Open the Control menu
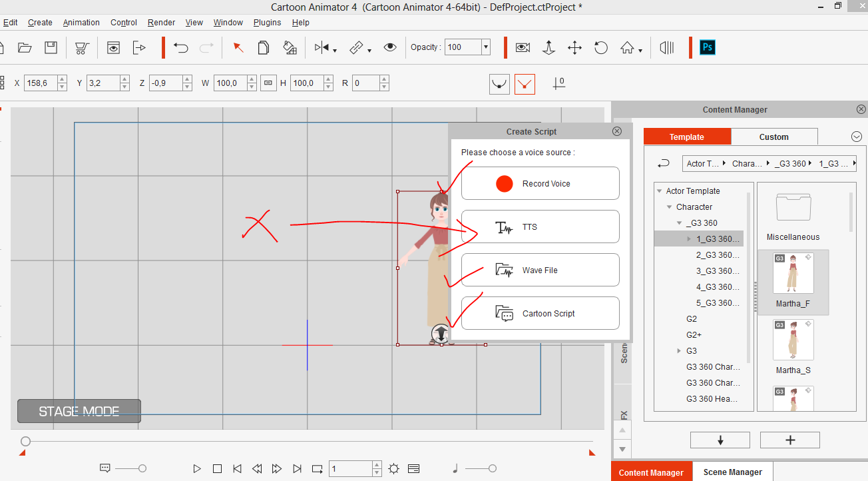This screenshot has width=868, height=481. (124, 22)
